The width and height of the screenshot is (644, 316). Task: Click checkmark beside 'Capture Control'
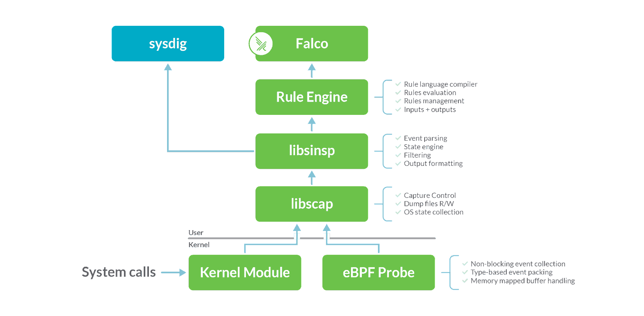(398, 195)
